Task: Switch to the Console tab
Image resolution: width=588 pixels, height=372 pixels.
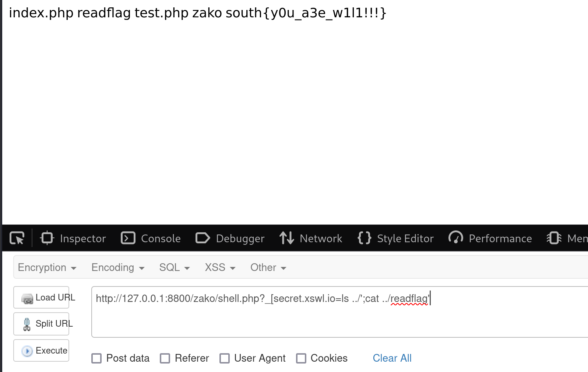Action: point(151,238)
